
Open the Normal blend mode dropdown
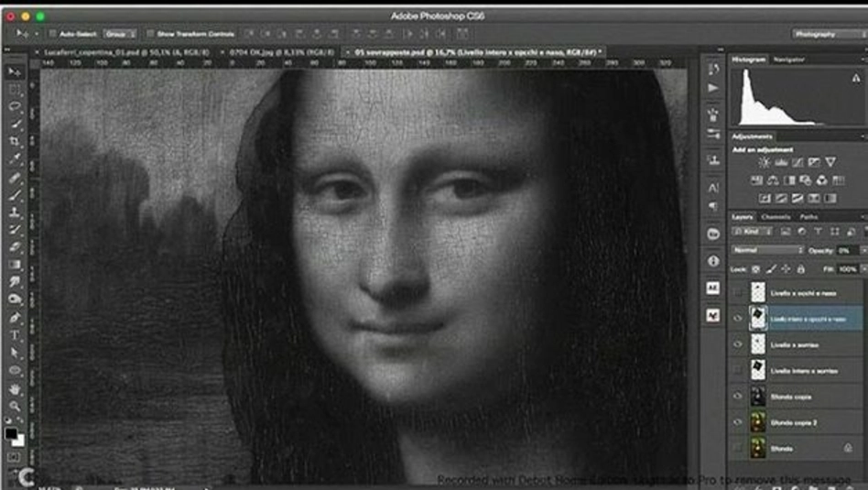[768, 250]
